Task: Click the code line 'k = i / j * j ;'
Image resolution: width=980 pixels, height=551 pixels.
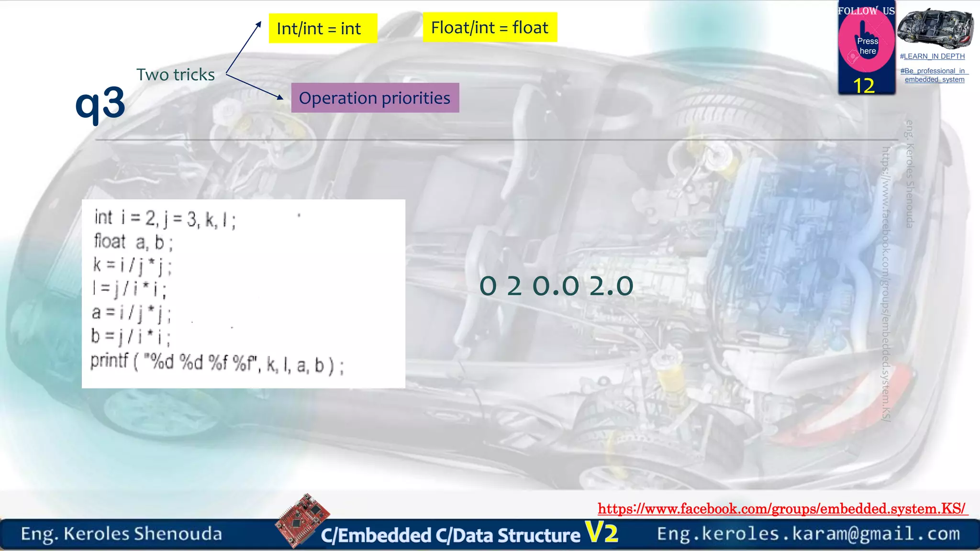Action: tap(132, 265)
